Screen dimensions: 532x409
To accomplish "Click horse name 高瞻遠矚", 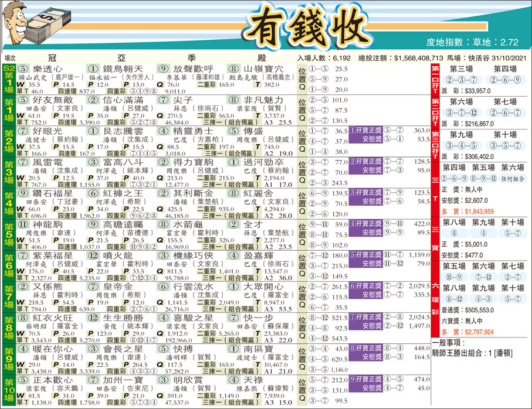I will coord(123,224).
